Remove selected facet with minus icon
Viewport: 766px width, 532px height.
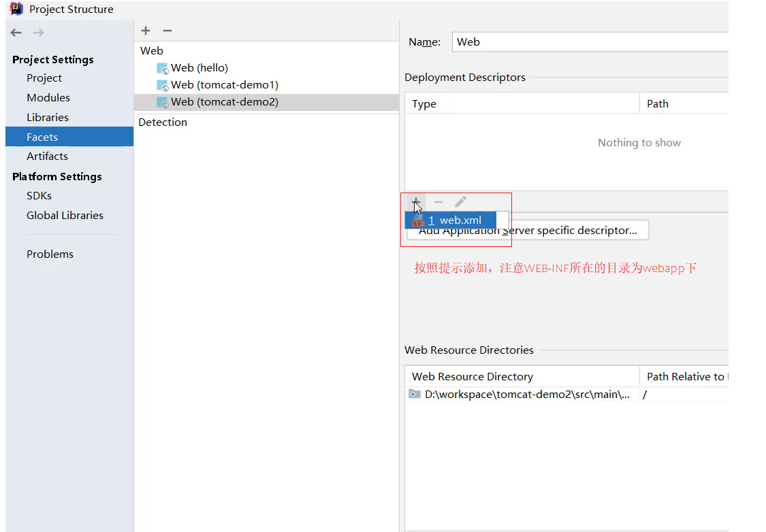pyautogui.click(x=167, y=31)
